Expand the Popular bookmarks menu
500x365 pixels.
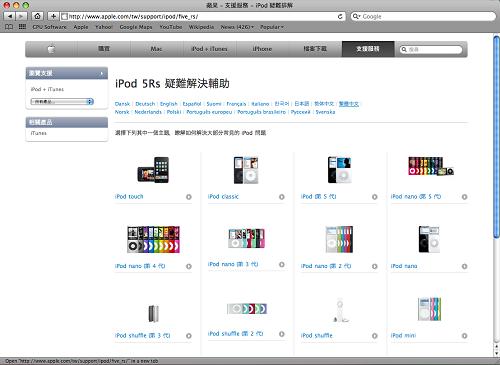[272, 27]
